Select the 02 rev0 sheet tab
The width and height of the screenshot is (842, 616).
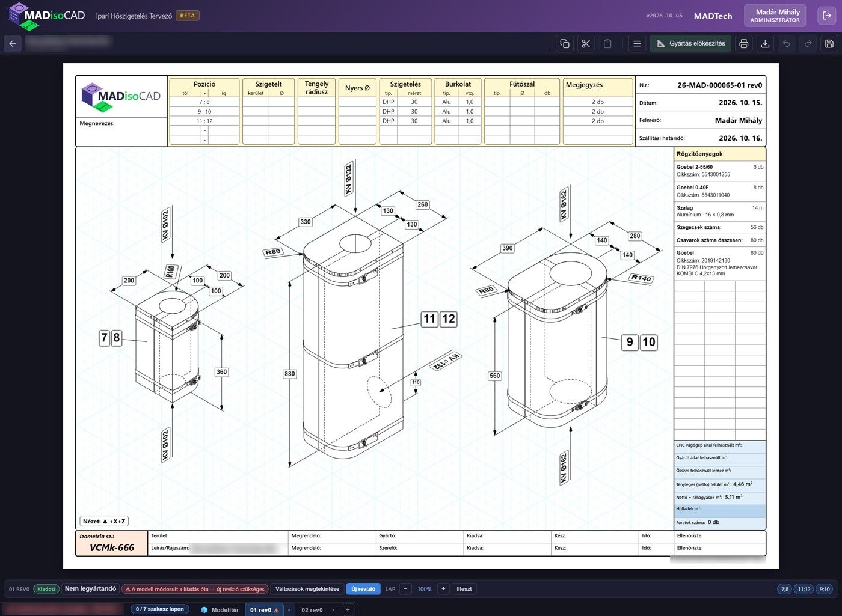(x=312, y=609)
